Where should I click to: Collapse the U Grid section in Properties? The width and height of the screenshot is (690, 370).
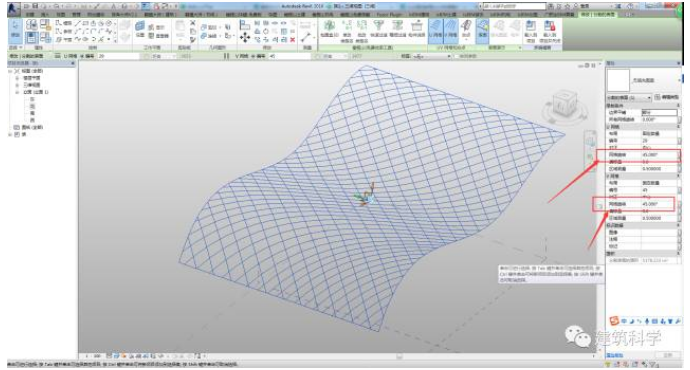pyautogui.click(x=678, y=127)
